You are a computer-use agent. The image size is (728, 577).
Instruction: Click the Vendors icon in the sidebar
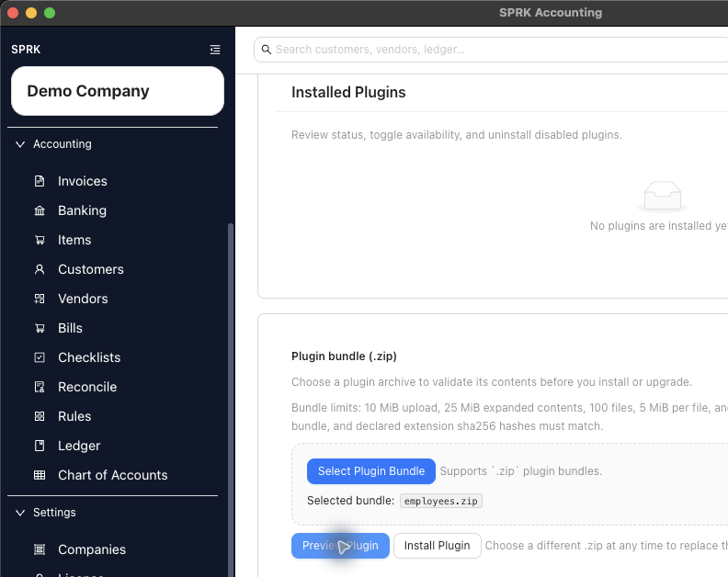(x=40, y=299)
